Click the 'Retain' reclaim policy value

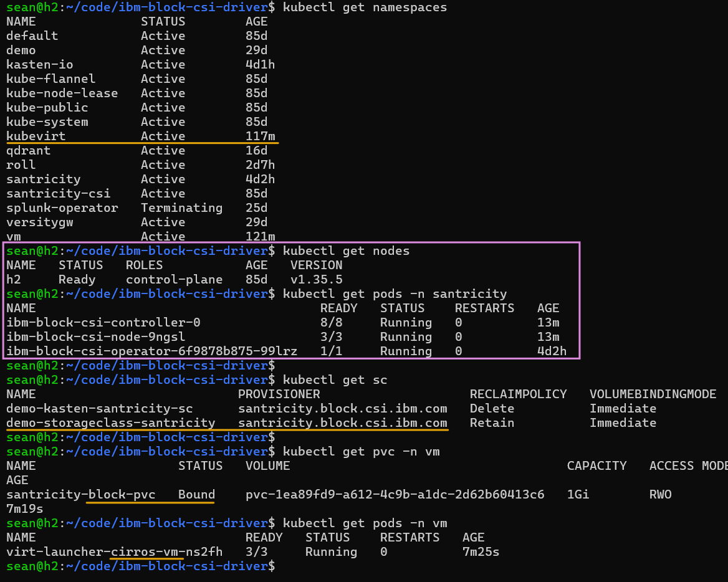(x=492, y=423)
